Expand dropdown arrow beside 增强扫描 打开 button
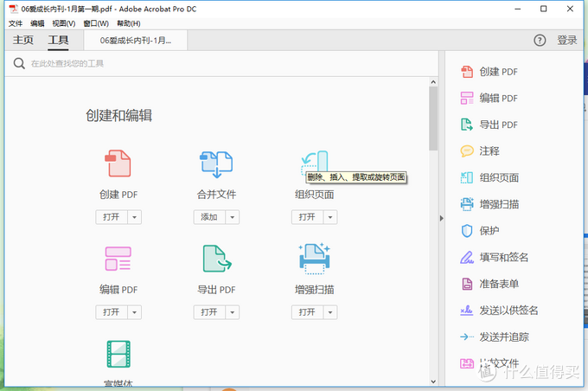This screenshot has width=588, height=391. point(330,312)
